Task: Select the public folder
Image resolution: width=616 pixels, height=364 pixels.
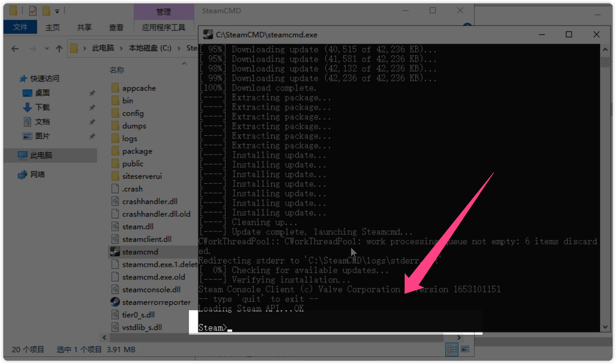Action: point(133,164)
